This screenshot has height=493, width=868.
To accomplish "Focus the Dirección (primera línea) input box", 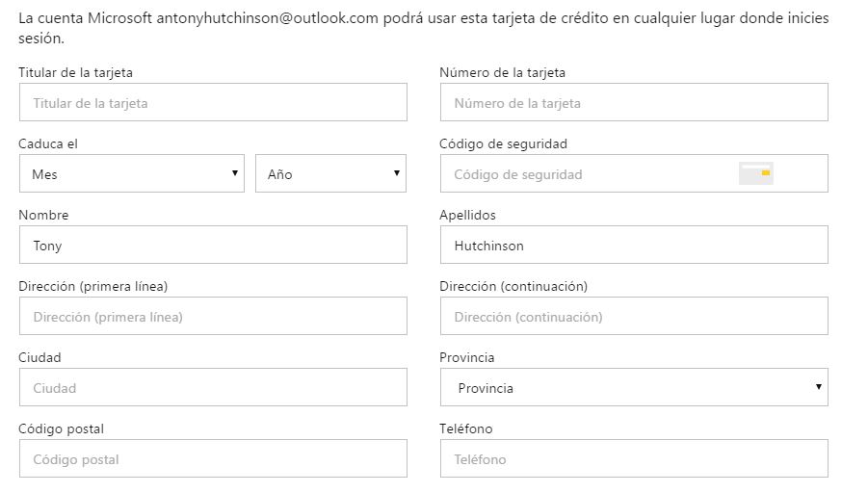I will 213,317.
